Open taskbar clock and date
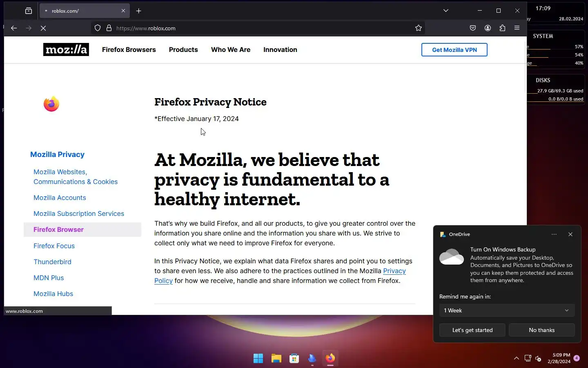Viewport: 588px width, 368px height. coord(559,358)
